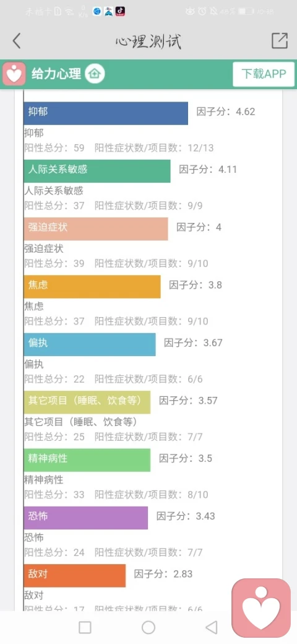Screen dimensions: 297x644
Task: Go to home via green house icon
Action: tap(95, 74)
